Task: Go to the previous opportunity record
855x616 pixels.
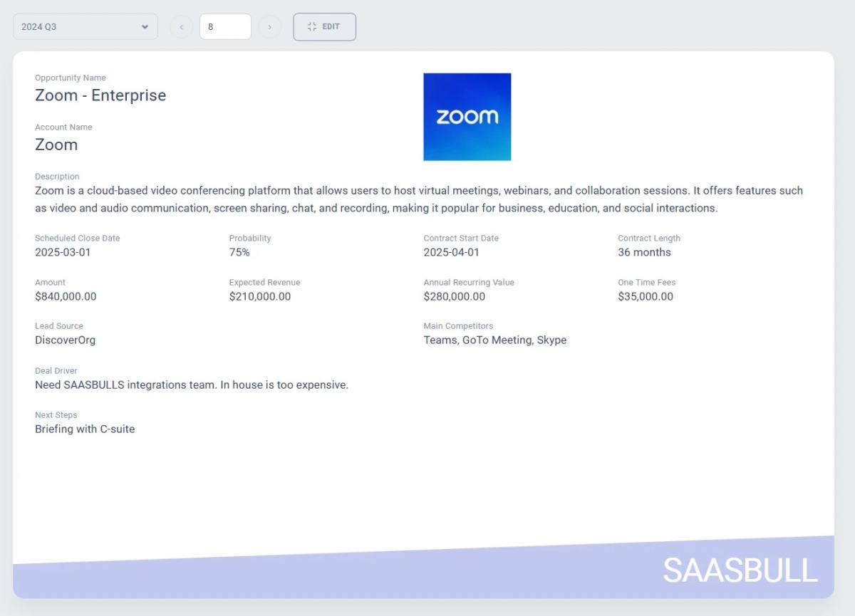Action: 181,27
